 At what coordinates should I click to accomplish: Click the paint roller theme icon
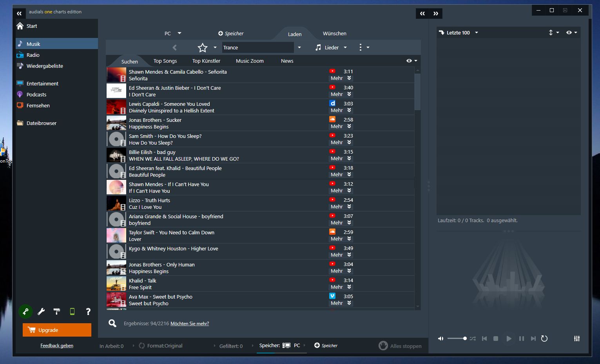point(57,311)
